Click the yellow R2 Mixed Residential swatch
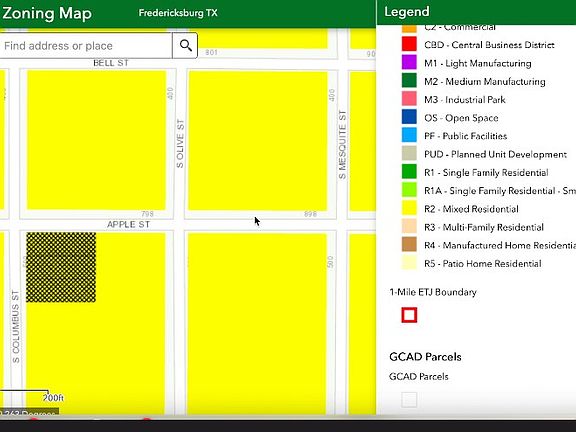 (409, 208)
